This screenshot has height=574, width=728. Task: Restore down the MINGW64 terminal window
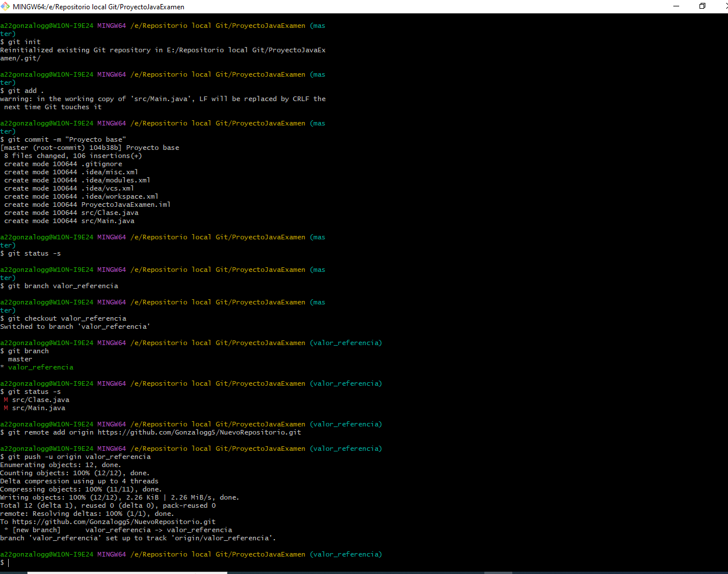(x=702, y=6)
